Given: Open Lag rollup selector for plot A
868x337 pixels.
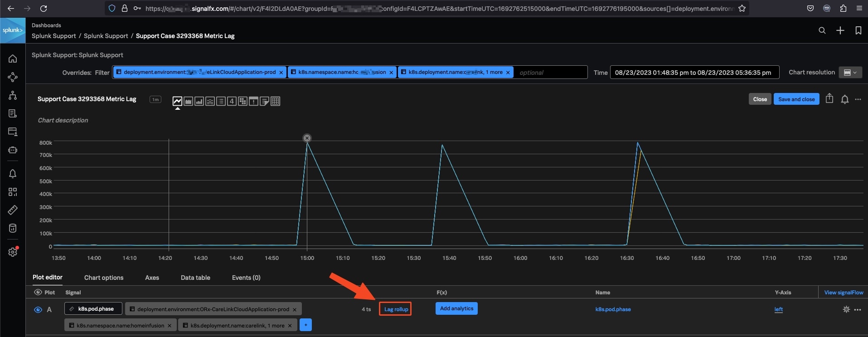Looking at the screenshot, I should 396,309.
